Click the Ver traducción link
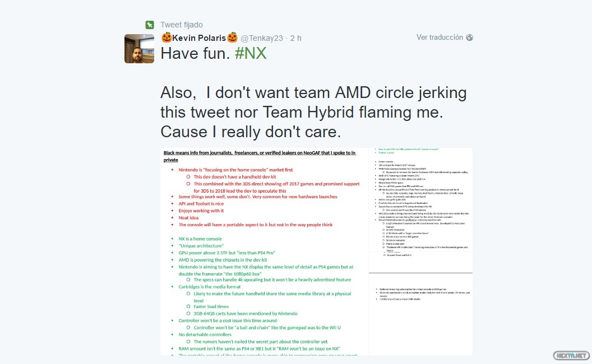The width and height of the screenshot is (592, 364). [440, 38]
